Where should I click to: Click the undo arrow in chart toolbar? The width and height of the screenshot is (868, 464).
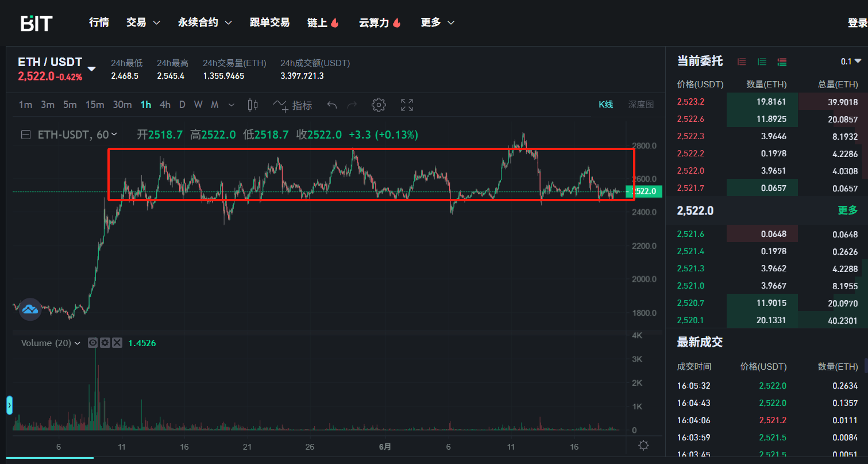331,105
